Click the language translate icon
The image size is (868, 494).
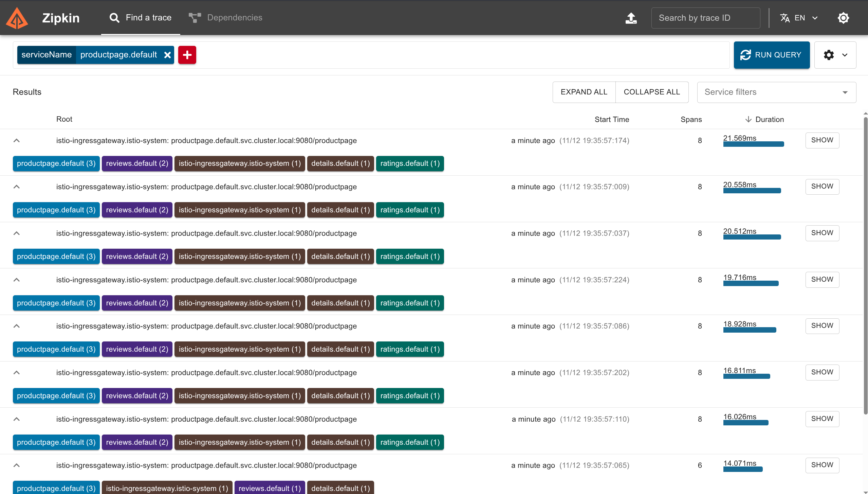coord(785,18)
